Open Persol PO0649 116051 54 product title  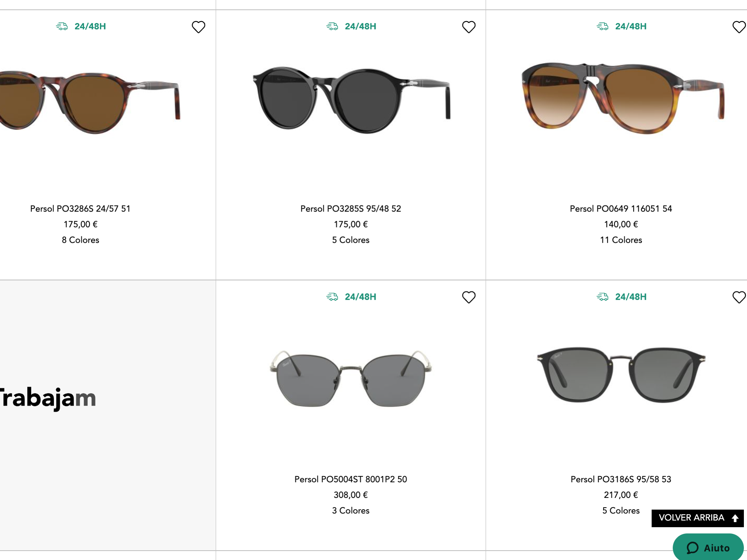(x=621, y=209)
